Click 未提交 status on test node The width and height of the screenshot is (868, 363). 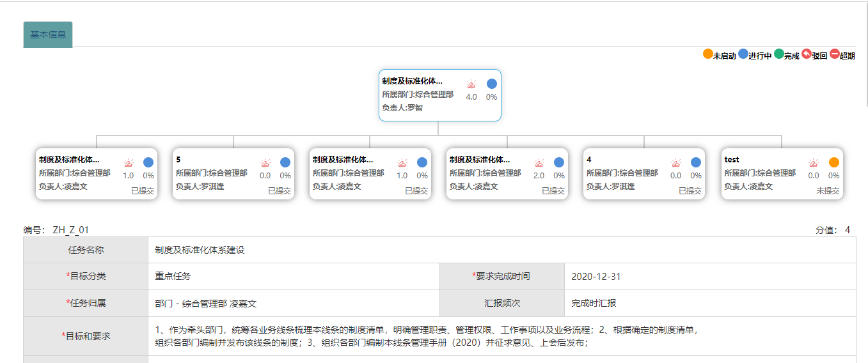click(x=828, y=190)
